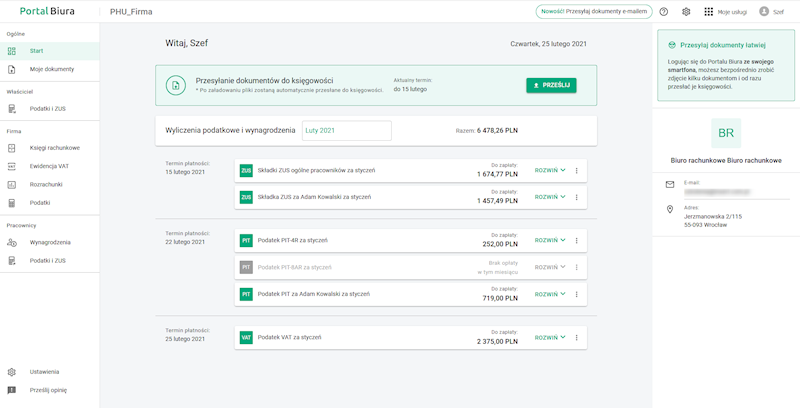Click the Jerzmanowska 2/115 address
The image size is (800, 408).
(713, 217)
